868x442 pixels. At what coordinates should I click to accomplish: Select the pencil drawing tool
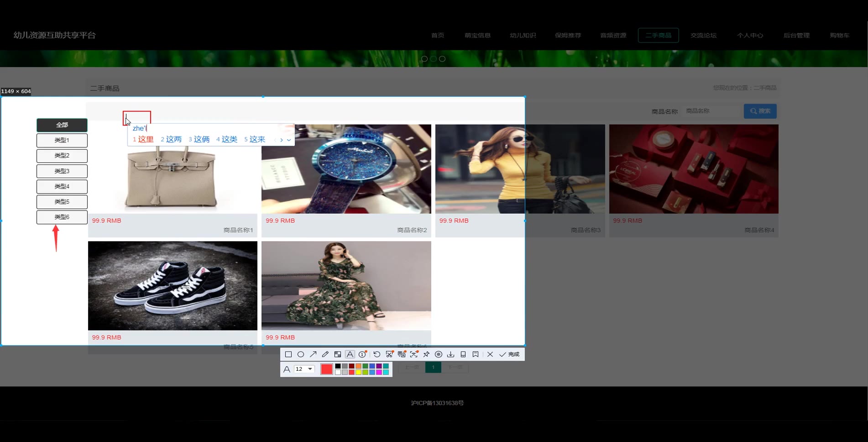click(x=325, y=354)
